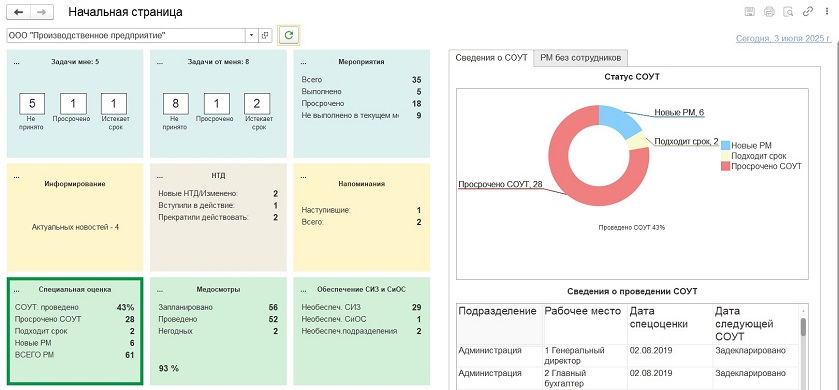Image resolution: width=839 pixels, height=390 pixels.
Task: Open the ellipsis menu of 'Задачи от меня' tile
Action: click(x=160, y=62)
